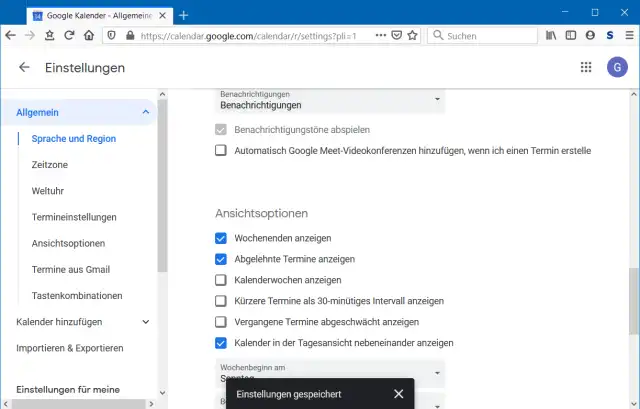Save page to Pocket
The image size is (640, 409).
396,36
